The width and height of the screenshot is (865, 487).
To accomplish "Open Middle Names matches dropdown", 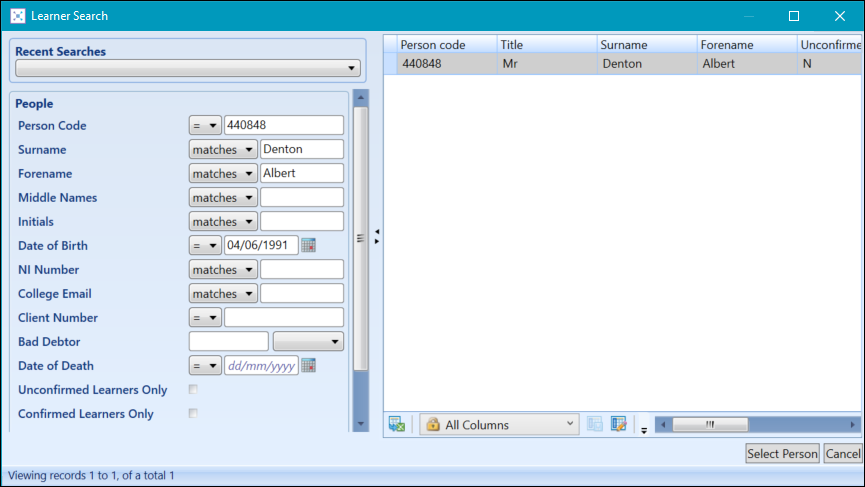I will coord(223,197).
